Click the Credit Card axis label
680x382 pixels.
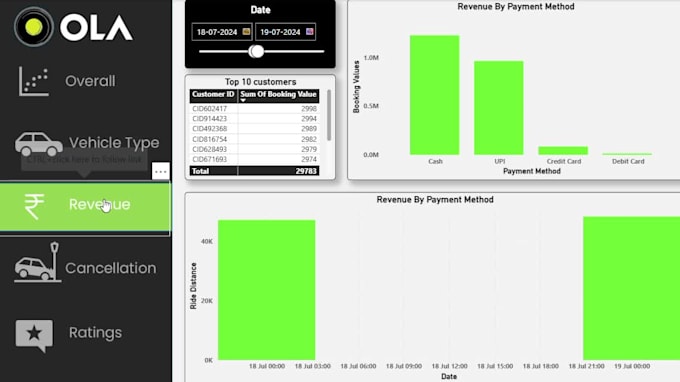pyautogui.click(x=564, y=161)
